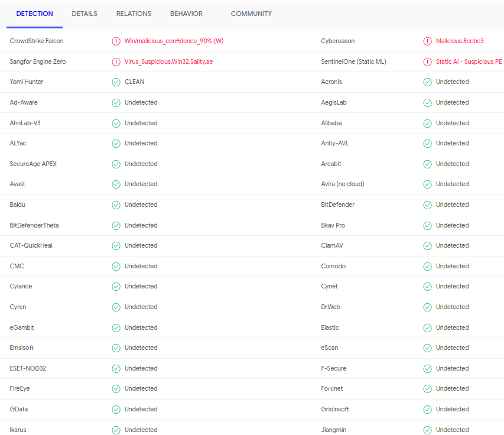504x435 pixels.
Task: Select the Undetected result for ESET-NOD32
Action: tap(141, 368)
